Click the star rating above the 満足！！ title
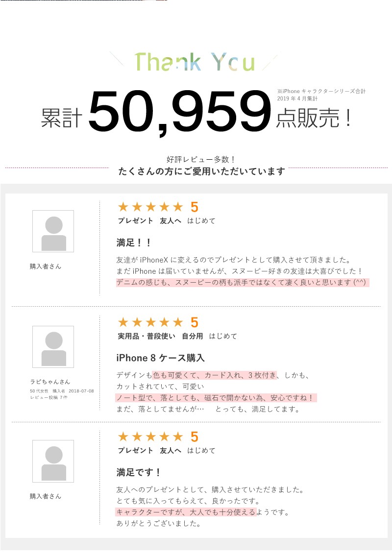Screen dimensions: 392x559 150,207
